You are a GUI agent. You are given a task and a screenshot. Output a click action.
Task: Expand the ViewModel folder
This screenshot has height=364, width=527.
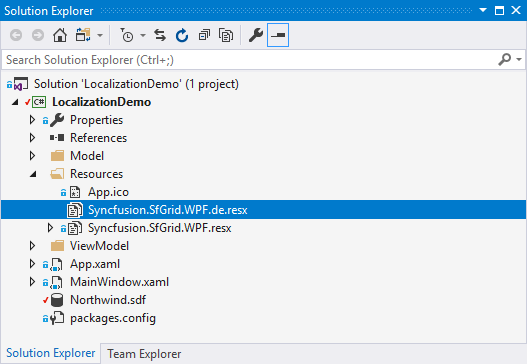[32, 246]
